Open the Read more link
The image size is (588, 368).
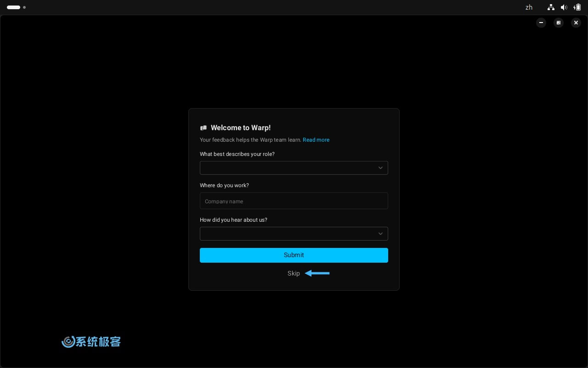[x=316, y=140]
